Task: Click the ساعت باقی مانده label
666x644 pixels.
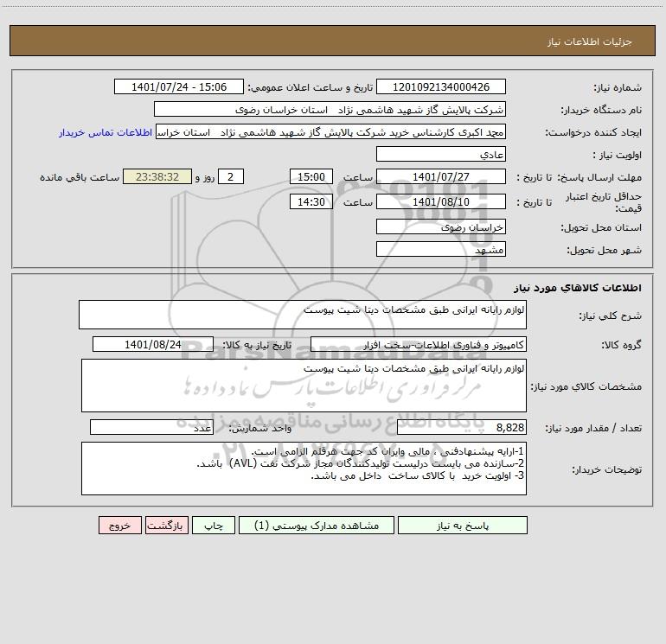Action: tap(80, 177)
